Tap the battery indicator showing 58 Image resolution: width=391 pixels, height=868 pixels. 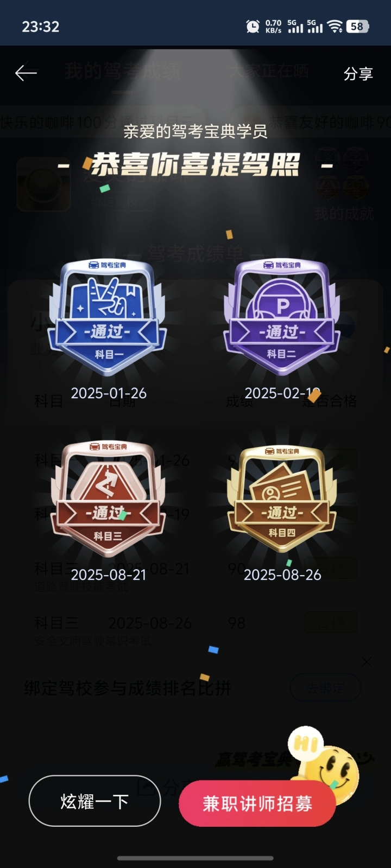coord(358,26)
